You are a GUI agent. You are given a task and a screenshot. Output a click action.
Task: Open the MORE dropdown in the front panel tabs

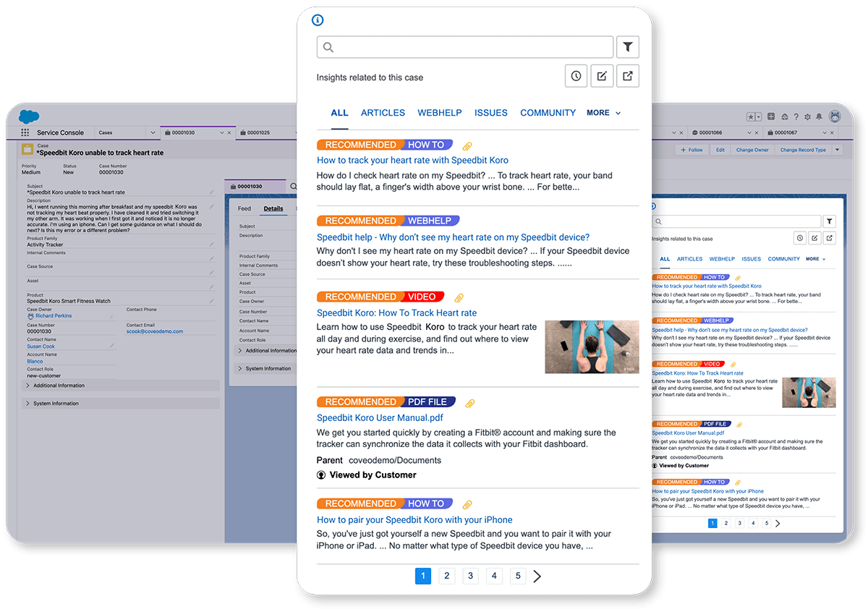(604, 113)
